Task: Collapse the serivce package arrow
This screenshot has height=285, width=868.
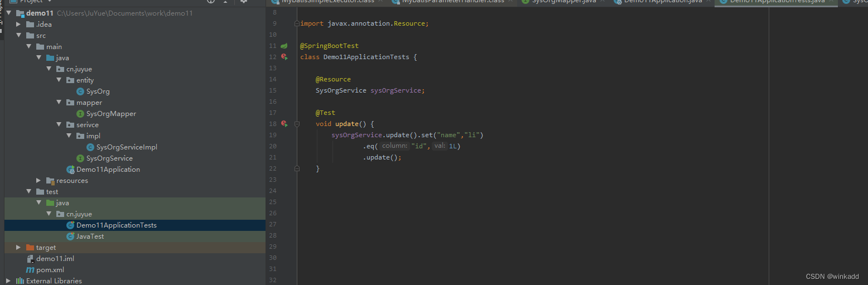Action: click(x=59, y=125)
